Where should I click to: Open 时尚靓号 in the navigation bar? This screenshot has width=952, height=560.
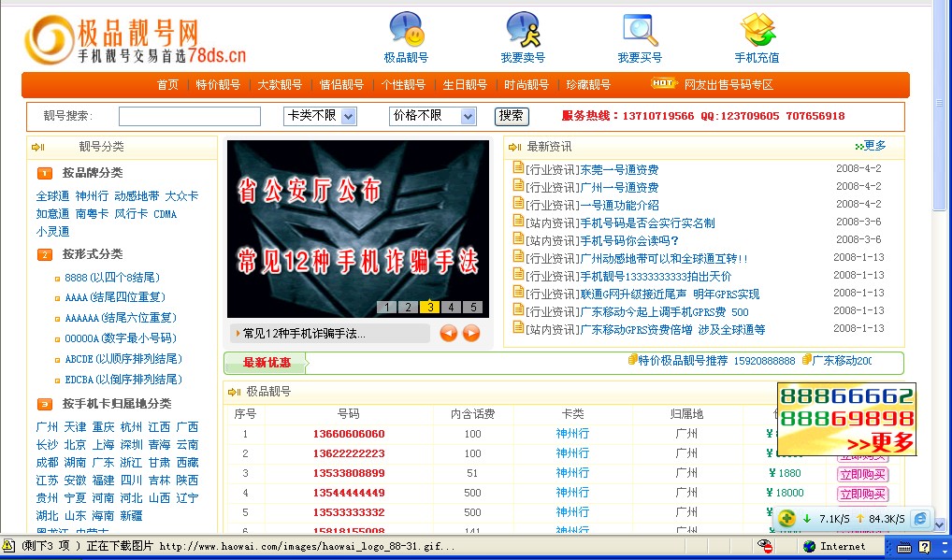(526, 85)
